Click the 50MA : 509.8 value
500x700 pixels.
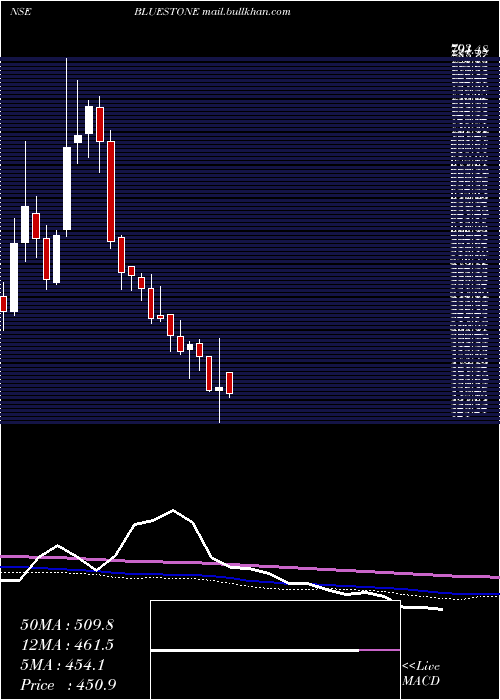tap(67, 625)
